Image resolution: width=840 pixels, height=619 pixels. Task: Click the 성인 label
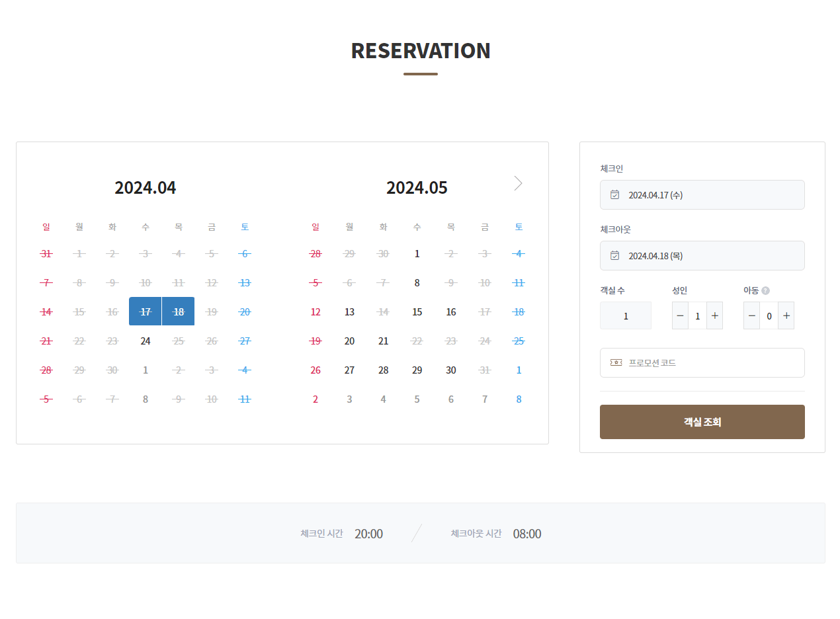[680, 290]
